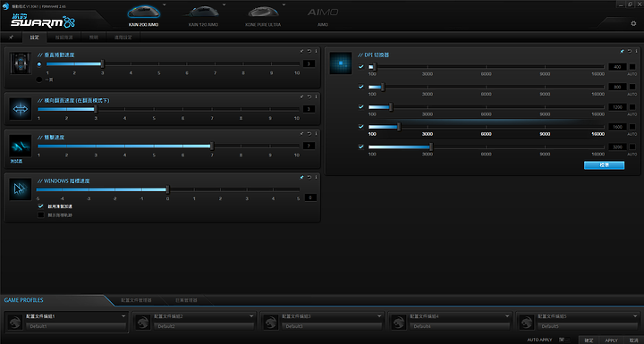Click the 確定 OK button

click(589, 340)
